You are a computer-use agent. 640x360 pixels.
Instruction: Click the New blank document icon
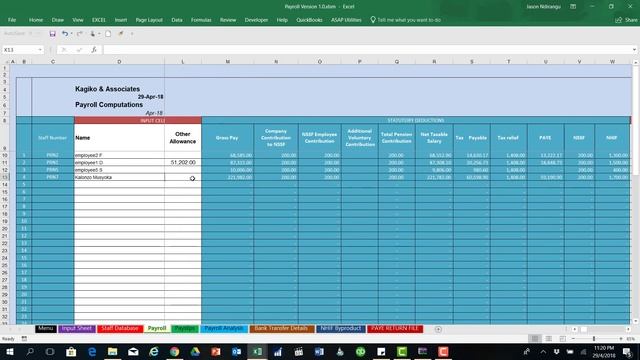click(x=108, y=34)
